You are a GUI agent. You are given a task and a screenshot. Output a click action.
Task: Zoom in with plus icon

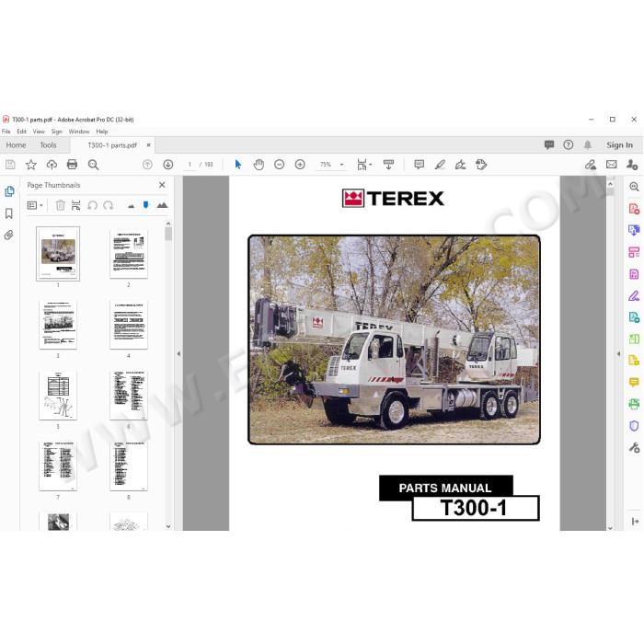click(x=300, y=165)
